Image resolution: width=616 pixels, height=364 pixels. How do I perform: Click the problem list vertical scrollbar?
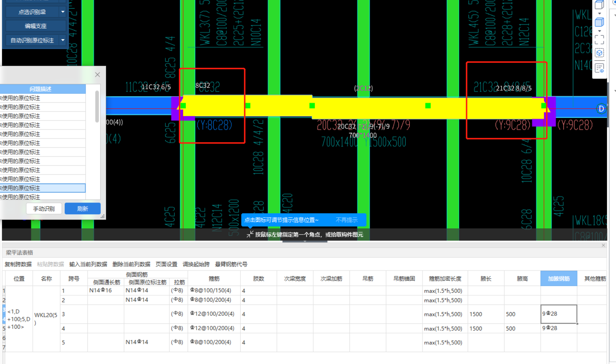pos(97,106)
